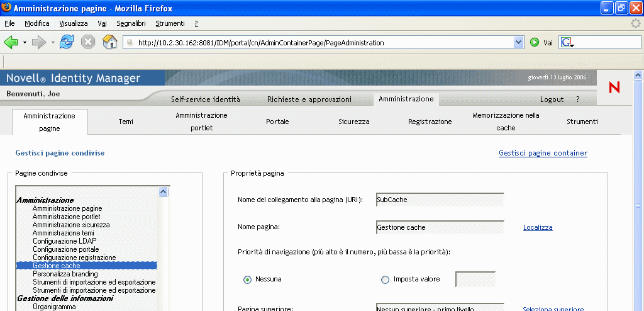Click the Stop loading icon
The image size is (644, 311).
click(88, 42)
